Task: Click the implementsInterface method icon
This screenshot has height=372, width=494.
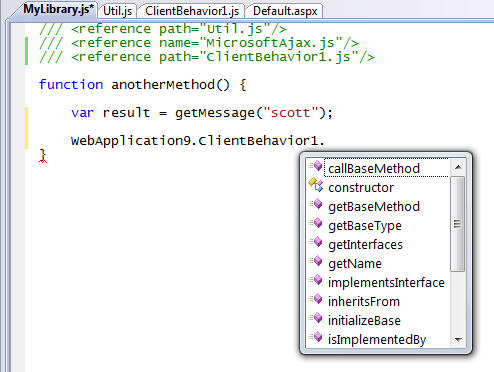Action: [316, 280]
